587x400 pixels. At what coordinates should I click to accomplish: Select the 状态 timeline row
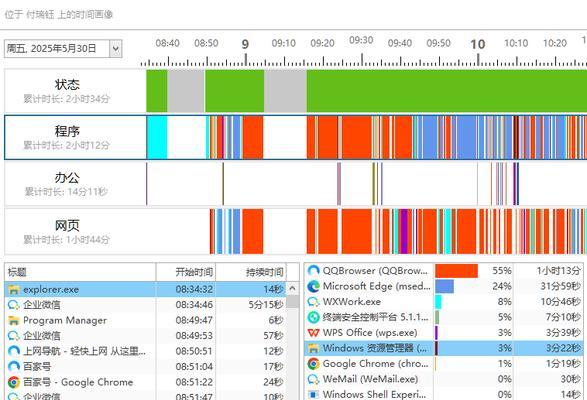click(295, 90)
